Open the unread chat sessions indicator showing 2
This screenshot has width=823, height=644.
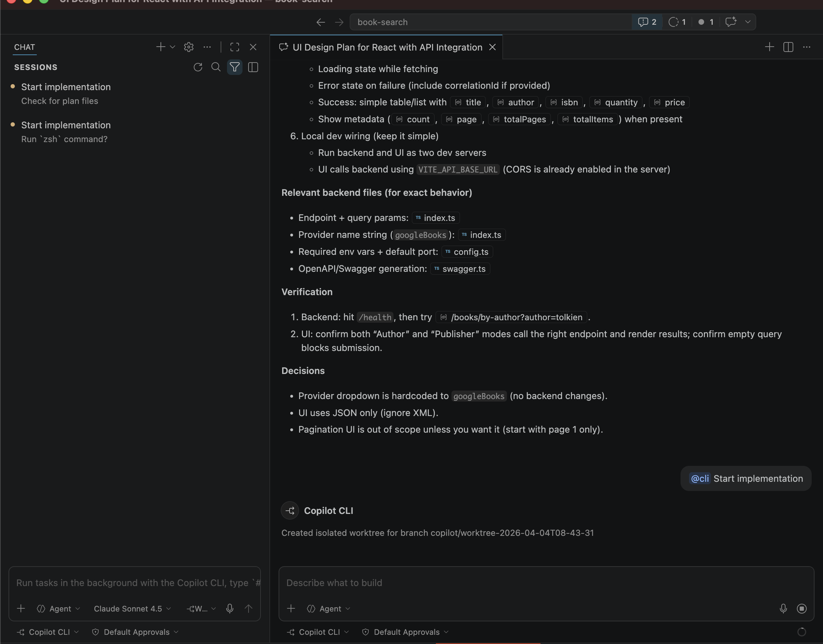click(647, 22)
